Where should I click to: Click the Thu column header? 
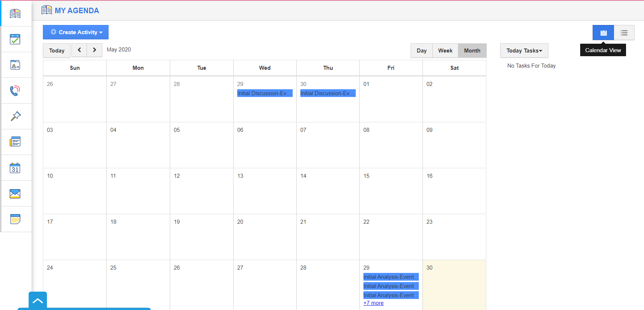tap(328, 68)
